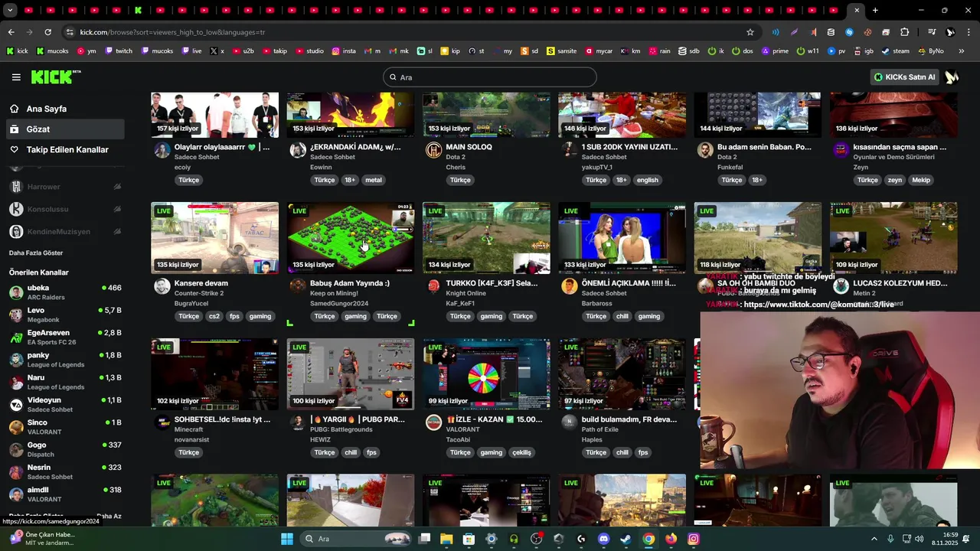
Task: Open the sansite bookmark
Action: [562, 51]
